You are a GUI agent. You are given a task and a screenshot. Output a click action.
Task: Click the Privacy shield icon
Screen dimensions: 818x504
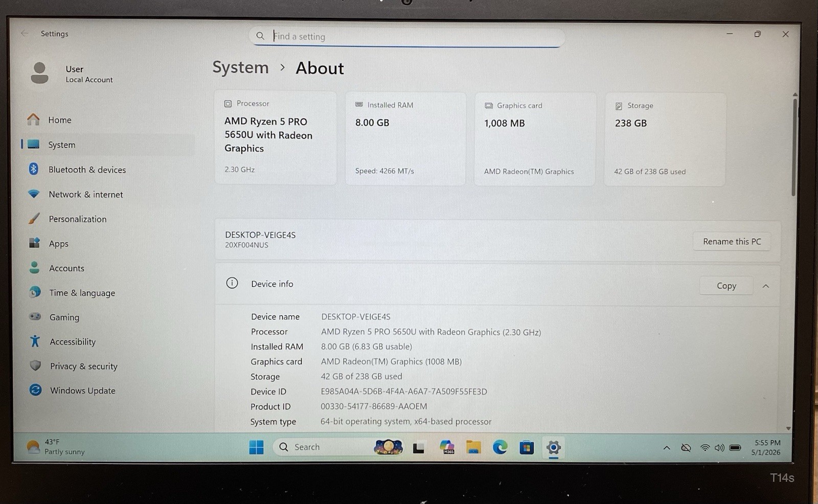click(35, 365)
